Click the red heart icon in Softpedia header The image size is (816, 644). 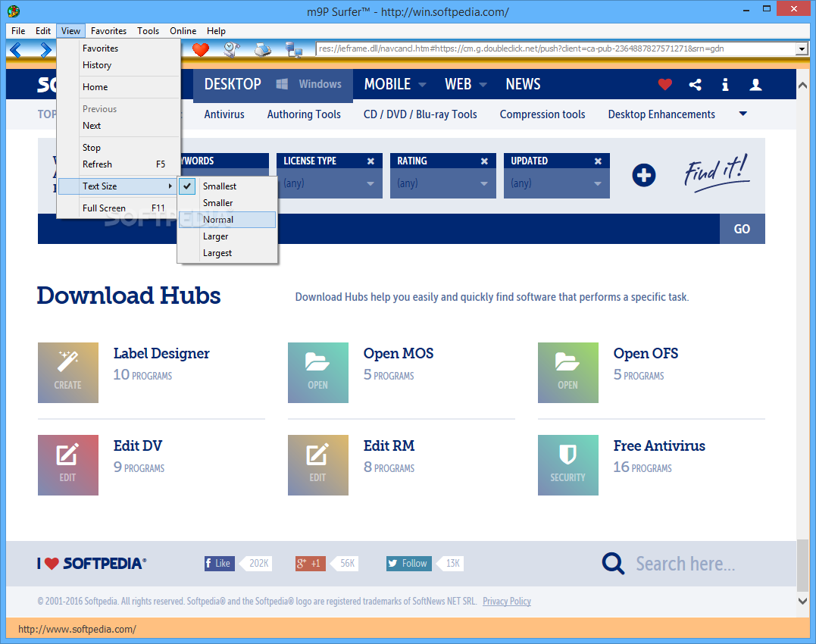click(x=664, y=84)
